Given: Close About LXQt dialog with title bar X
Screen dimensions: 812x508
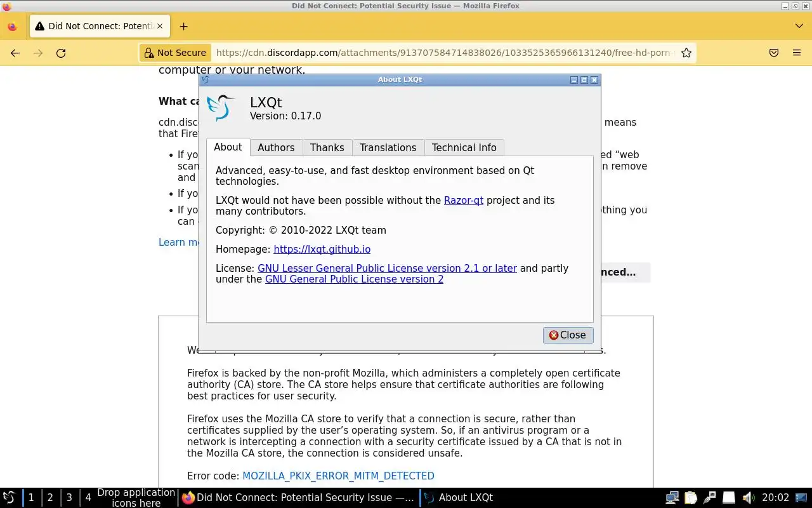Looking at the screenshot, I should click(x=594, y=80).
